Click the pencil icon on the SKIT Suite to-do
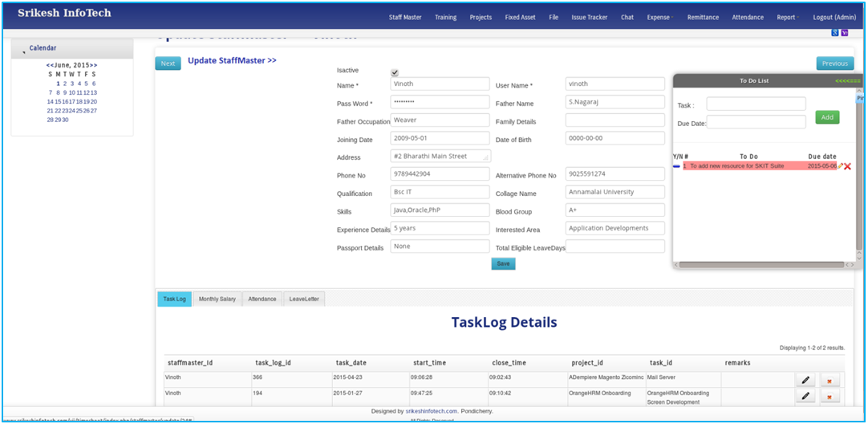Screen dimensions: 868x424 tap(840, 166)
